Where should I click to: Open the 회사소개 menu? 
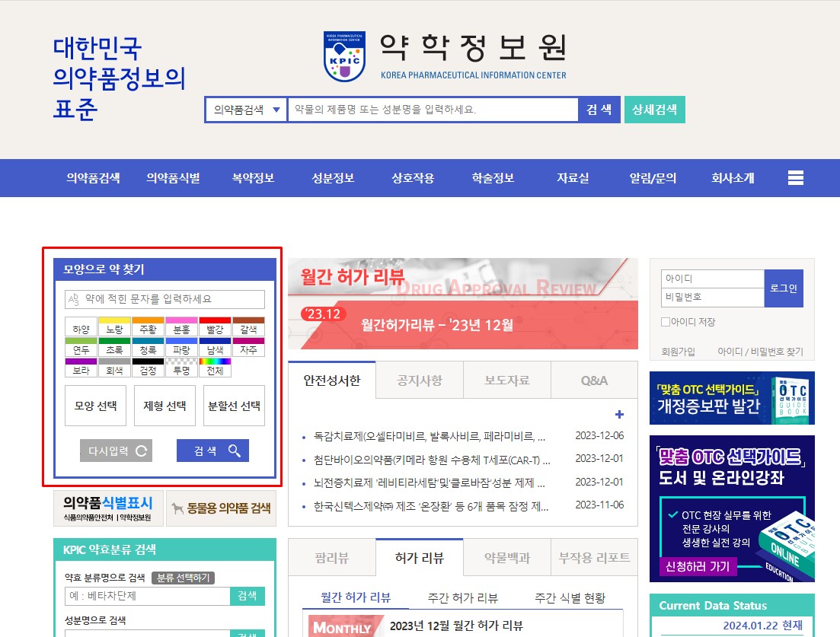733,178
